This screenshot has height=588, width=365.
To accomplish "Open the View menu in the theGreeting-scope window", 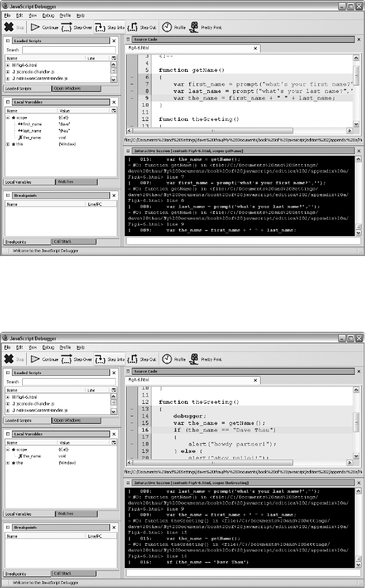I will pos(33,347).
